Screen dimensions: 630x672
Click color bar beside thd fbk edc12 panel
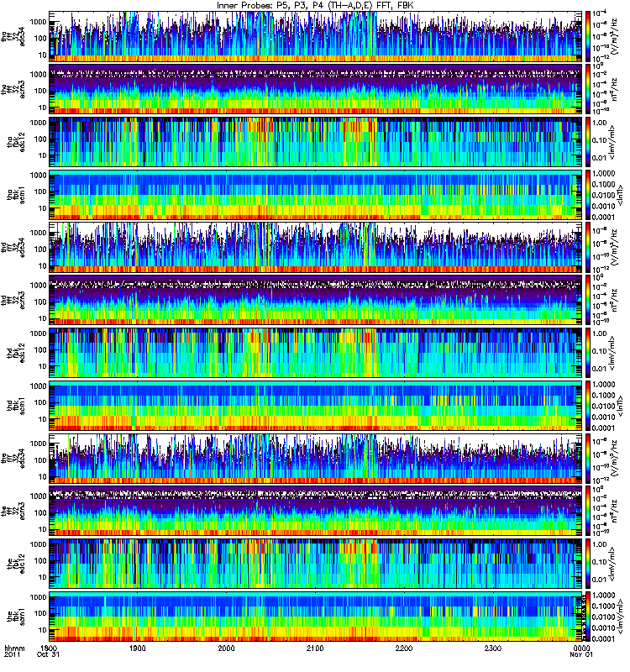[587, 353]
